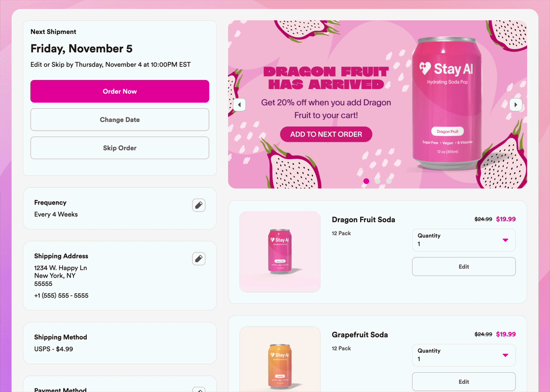The height and width of the screenshot is (392, 550).
Task: Click the Dragon Fruit Soda product title
Action: click(364, 220)
